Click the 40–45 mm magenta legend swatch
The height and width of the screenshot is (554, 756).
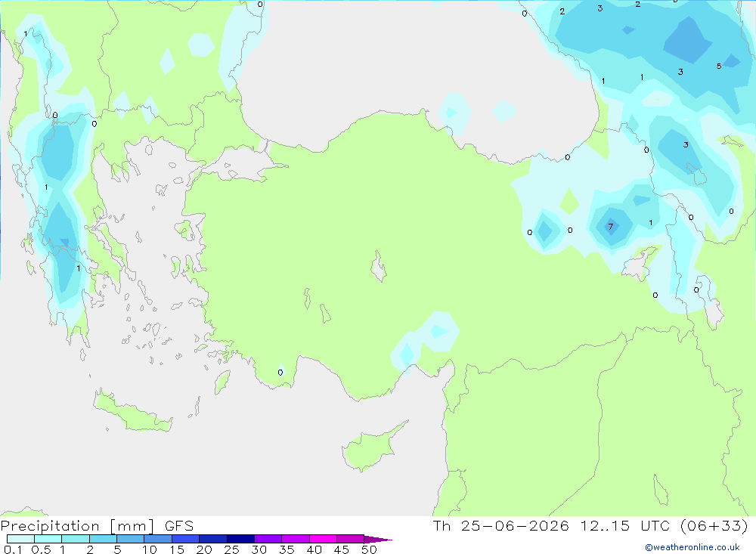click(323, 539)
